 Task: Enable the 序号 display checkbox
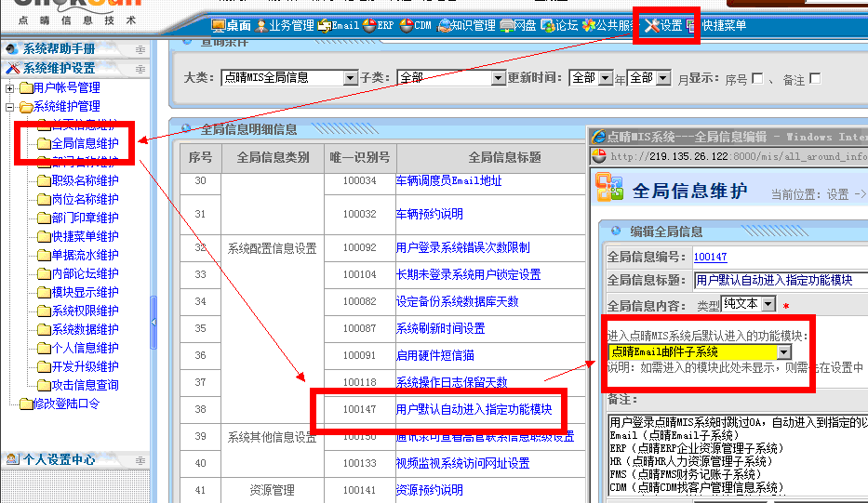(756, 79)
